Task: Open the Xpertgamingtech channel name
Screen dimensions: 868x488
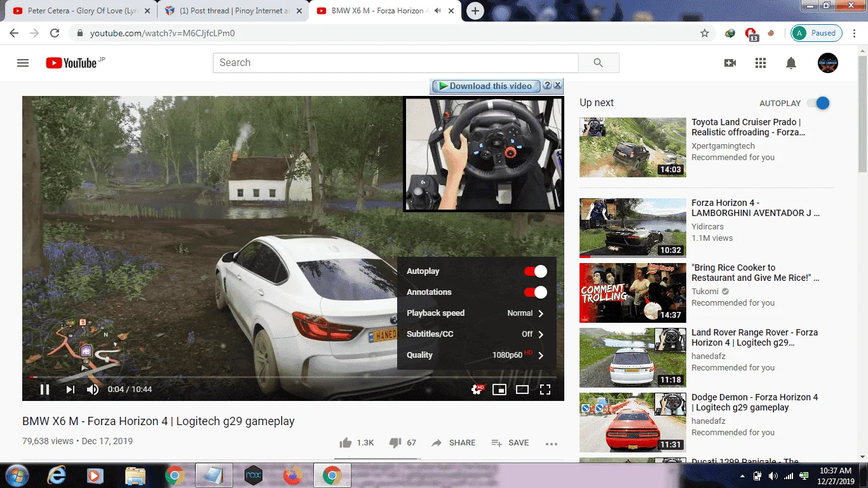Action: [x=723, y=146]
